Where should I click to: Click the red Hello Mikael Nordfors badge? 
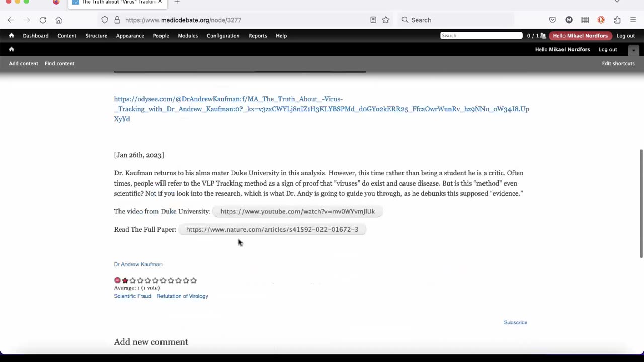pyautogui.click(x=580, y=36)
